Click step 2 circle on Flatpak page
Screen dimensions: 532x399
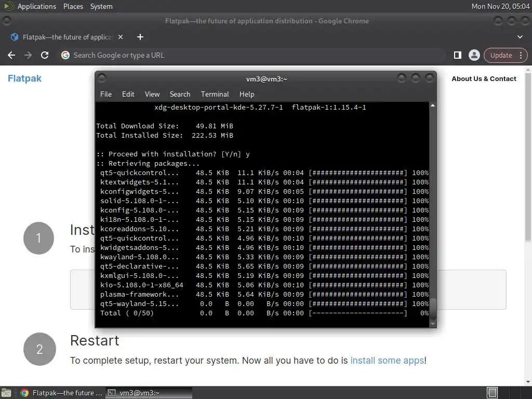coord(39,349)
